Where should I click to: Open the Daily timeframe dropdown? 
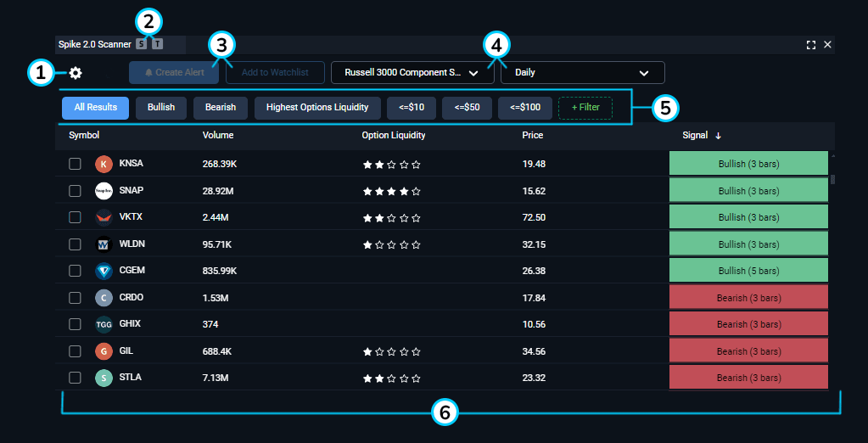tap(583, 72)
